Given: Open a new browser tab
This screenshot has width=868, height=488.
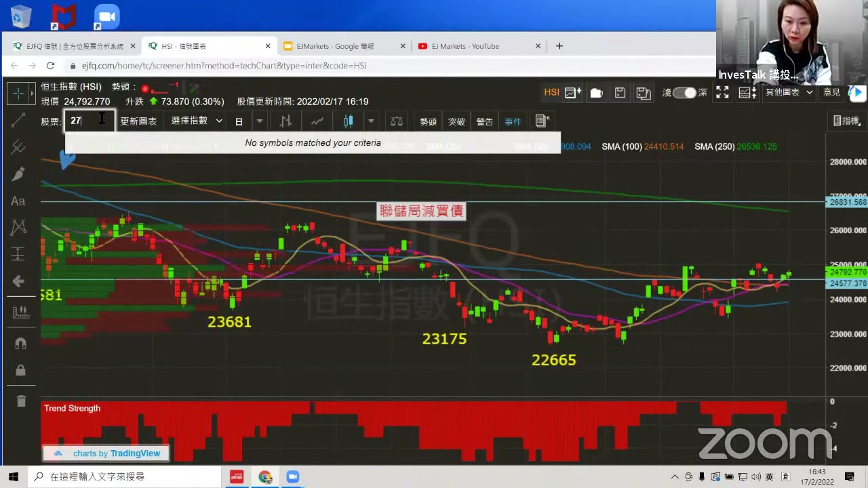Looking at the screenshot, I should (x=559, y=46).
